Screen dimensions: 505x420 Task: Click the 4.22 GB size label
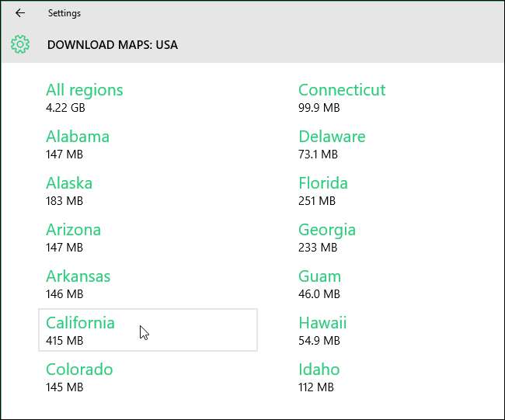click(65, 108)
